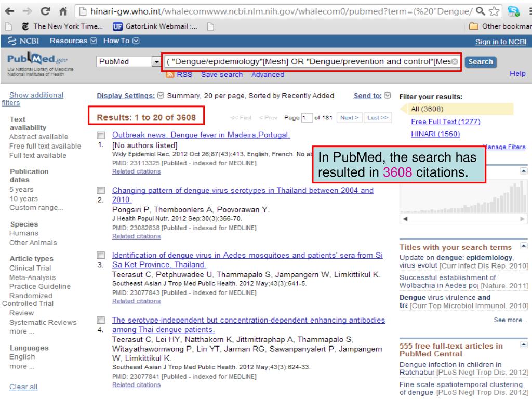Open the Resources dropdown menu
The width and height of the screenshot is (532, 399).
(x=73, y=41)
